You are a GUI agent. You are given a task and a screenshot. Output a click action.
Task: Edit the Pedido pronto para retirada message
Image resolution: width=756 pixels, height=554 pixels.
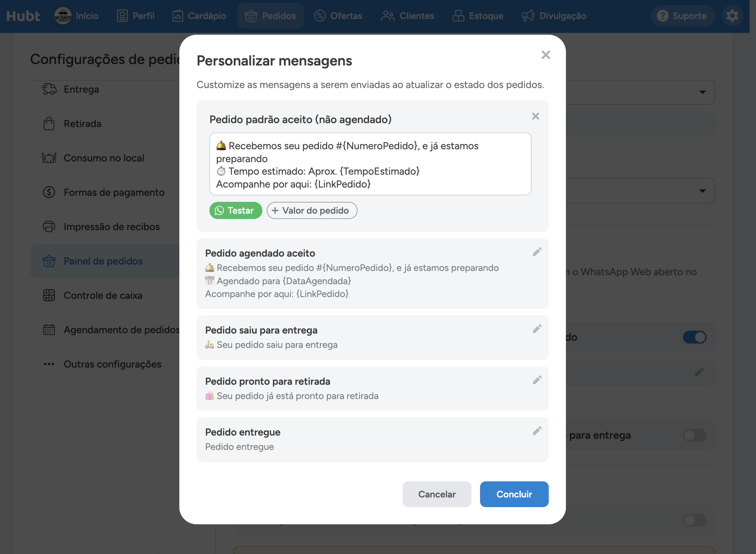click(537, 380)
